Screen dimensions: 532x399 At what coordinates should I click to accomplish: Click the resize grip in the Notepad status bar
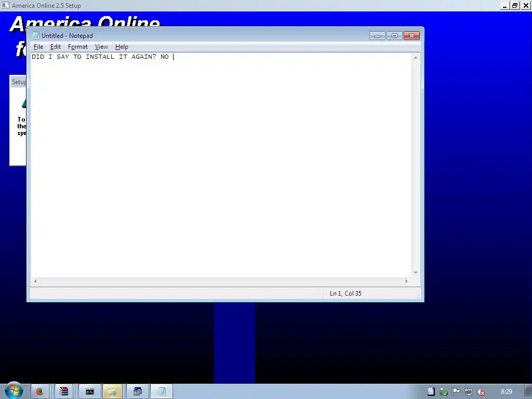click(x=418, y=296)
